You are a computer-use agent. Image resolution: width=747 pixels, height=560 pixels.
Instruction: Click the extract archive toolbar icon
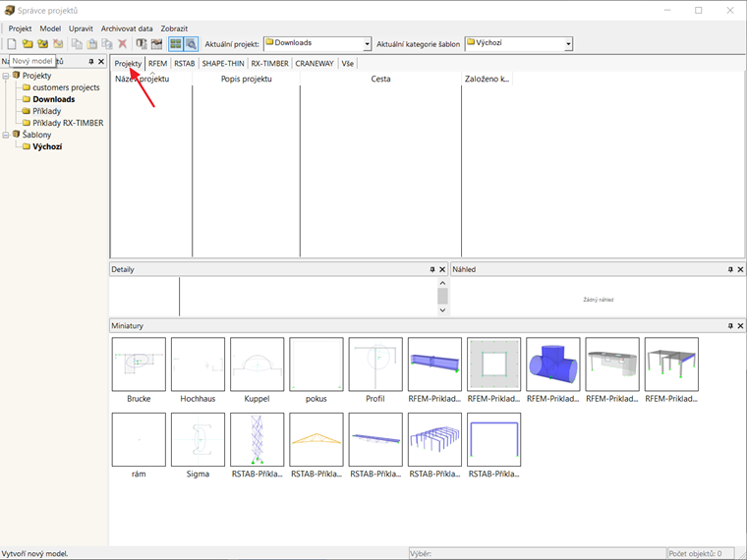tap(156, 44)
